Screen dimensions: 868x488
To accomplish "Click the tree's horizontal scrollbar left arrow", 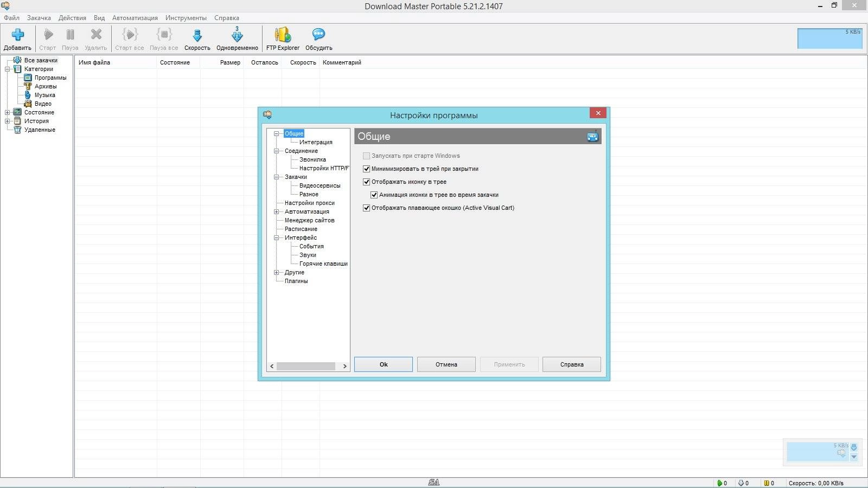I will tap(272, 366).
